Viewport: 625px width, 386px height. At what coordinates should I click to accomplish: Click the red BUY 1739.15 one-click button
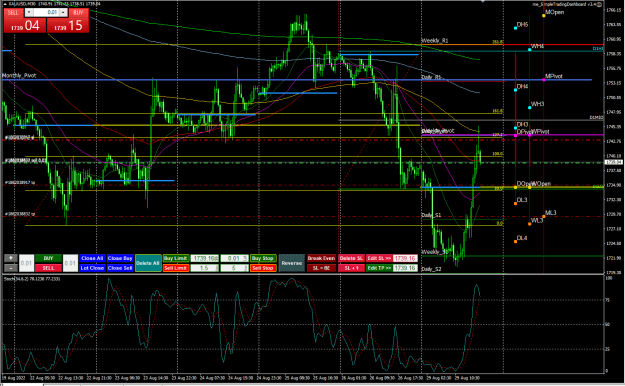(x=68, y=26)
